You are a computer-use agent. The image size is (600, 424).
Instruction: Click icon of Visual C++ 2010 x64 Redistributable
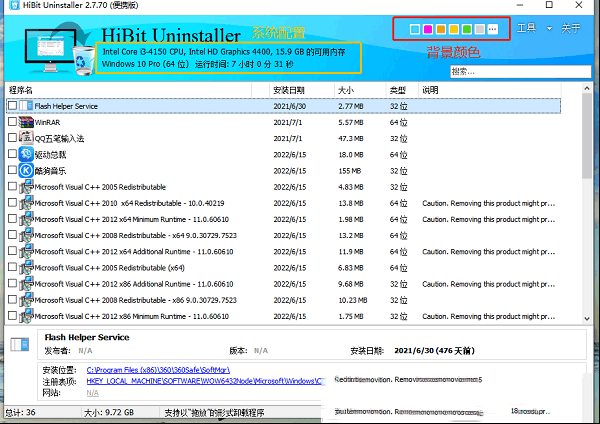point(26,203)
